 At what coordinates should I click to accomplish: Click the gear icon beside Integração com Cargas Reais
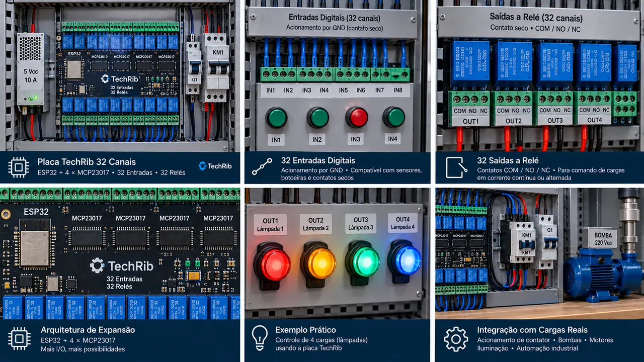pos(456,339)
